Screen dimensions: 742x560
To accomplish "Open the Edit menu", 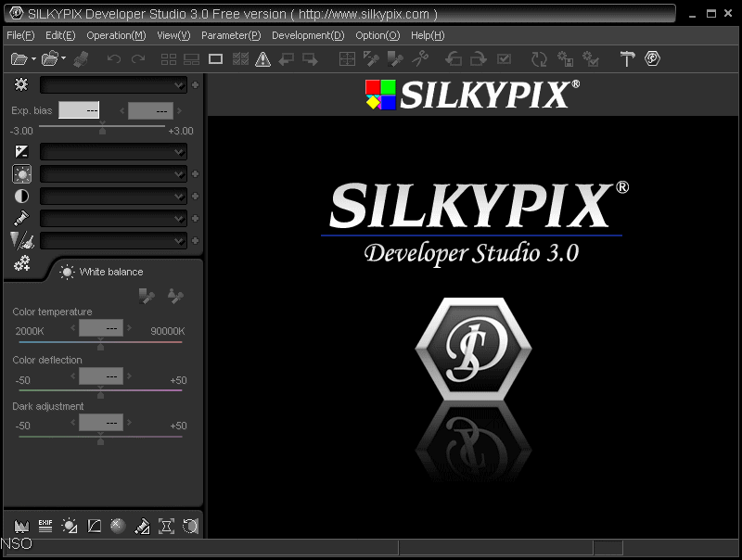I will point(60,35).
